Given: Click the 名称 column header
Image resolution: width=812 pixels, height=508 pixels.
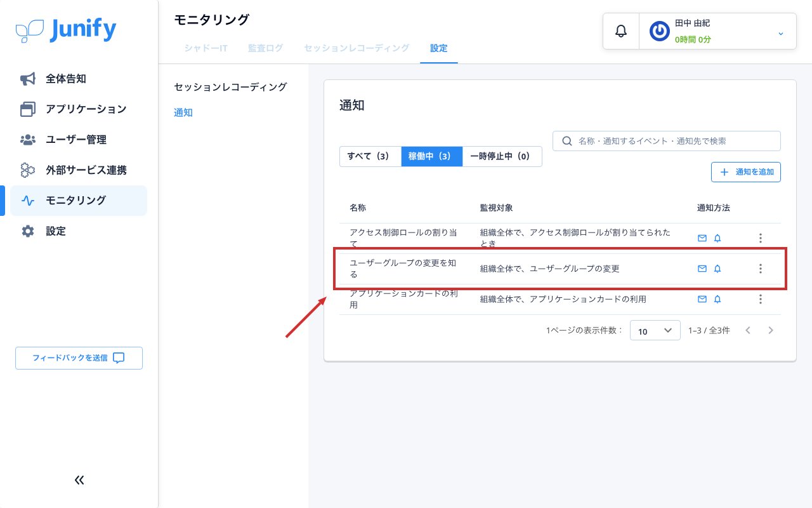Looking at the screenshot, I should coord(358,208).
